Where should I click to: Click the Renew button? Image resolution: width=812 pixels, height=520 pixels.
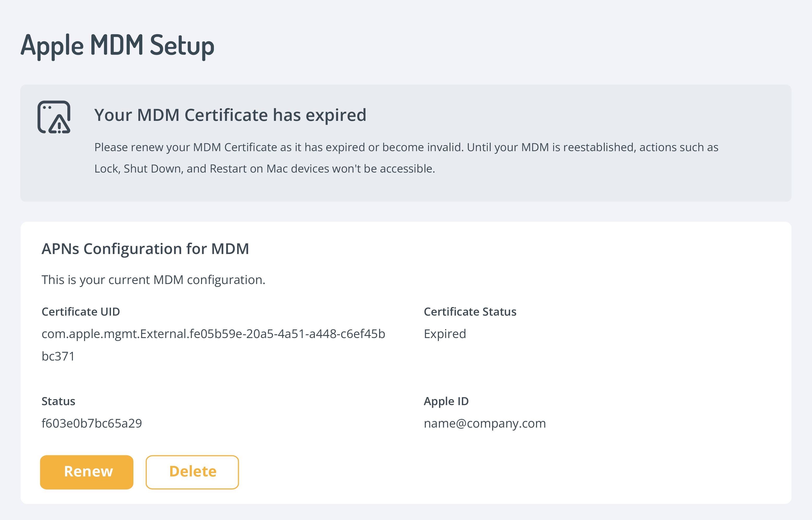pos(87,472)
